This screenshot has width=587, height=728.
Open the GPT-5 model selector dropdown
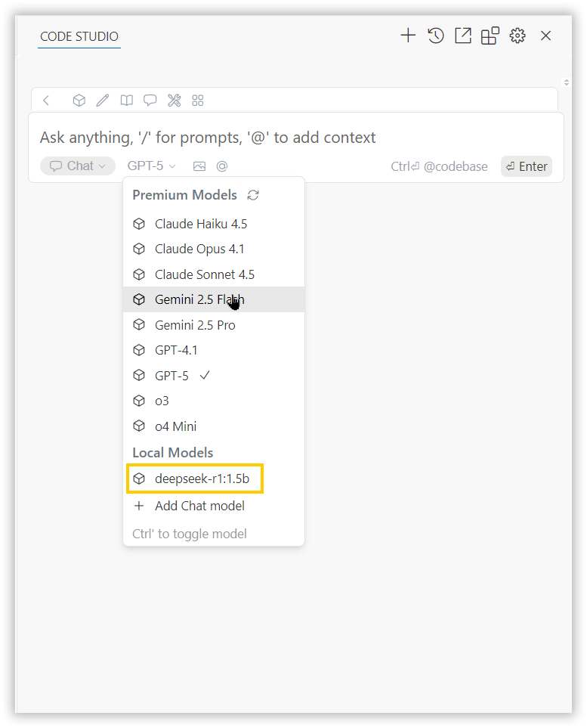click(x=151, y=166)
